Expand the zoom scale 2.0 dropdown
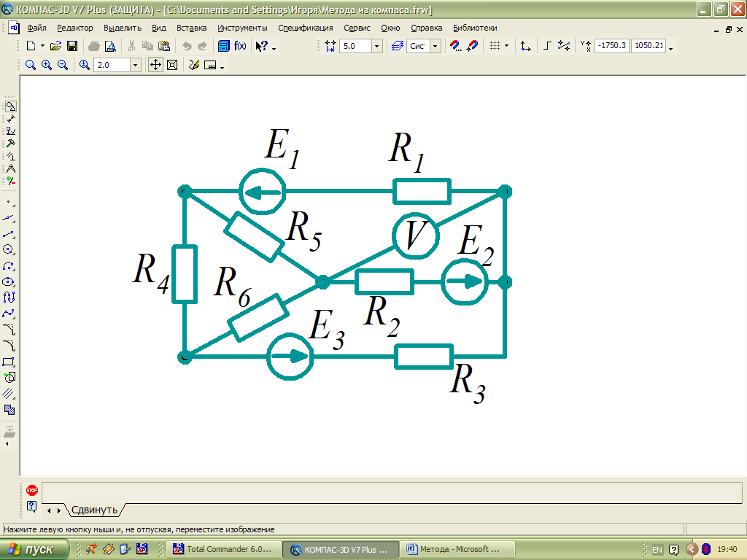 point(135,65)
